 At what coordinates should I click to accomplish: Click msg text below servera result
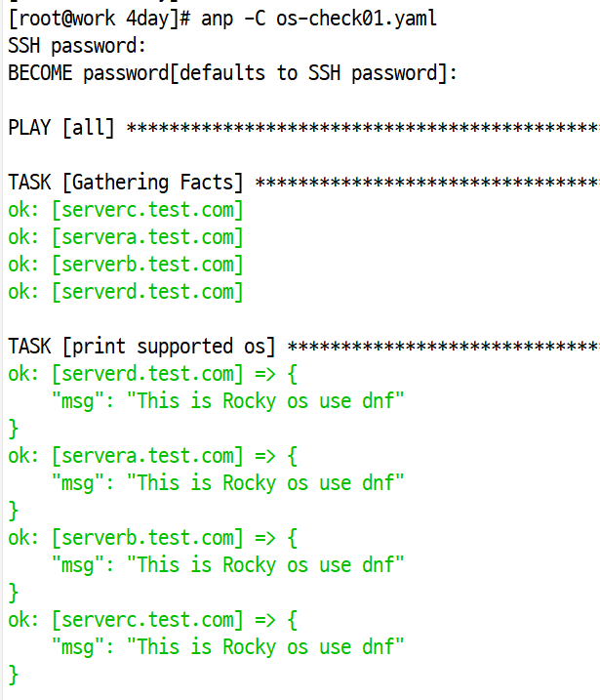228,483
